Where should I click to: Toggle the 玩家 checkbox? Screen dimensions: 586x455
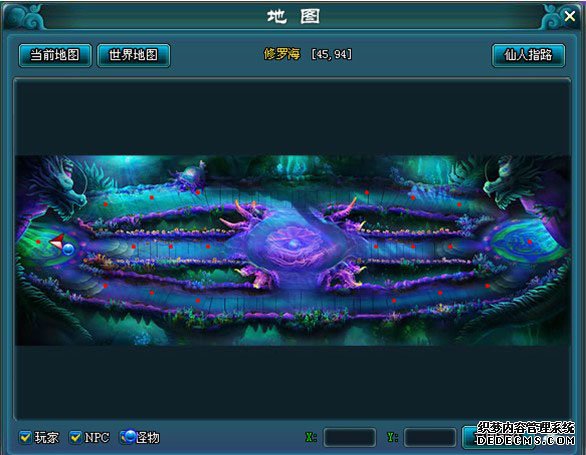(x=25, y=437)
